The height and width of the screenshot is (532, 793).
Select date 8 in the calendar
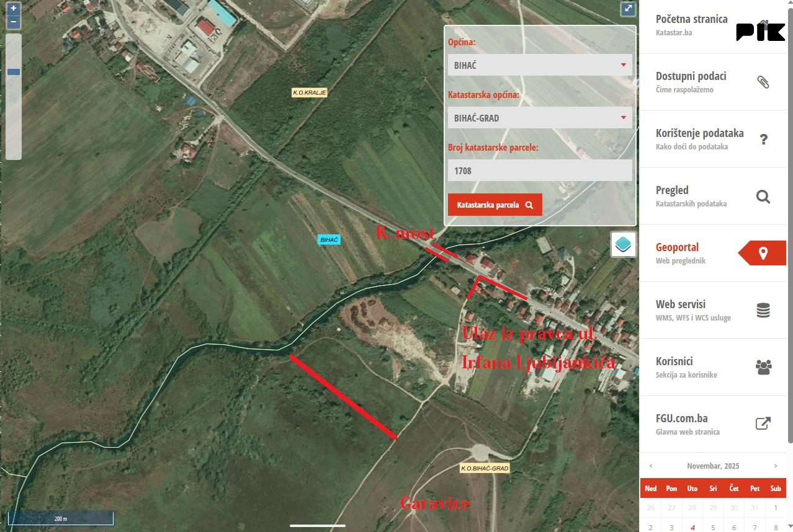pyautogui.click(x=776, y=527)
